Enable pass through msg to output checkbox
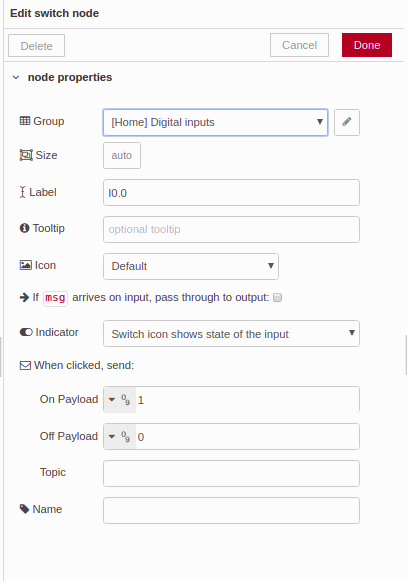Viewport: 407px width, 581px height. (x=277, y=298)
